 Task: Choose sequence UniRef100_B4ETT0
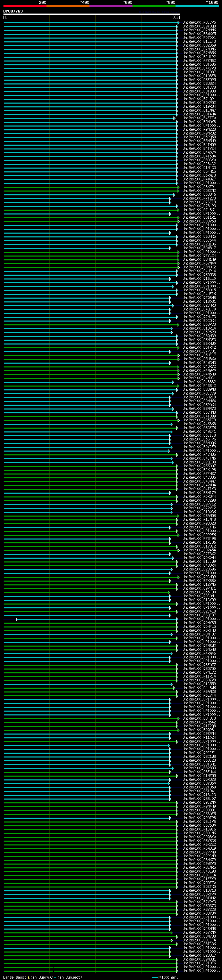(x=199, y=118)
